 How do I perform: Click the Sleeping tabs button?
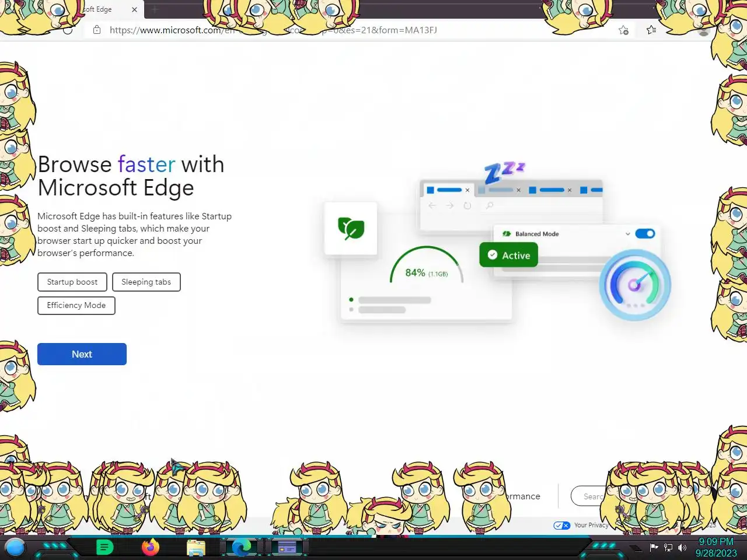(x=146, y=282)
